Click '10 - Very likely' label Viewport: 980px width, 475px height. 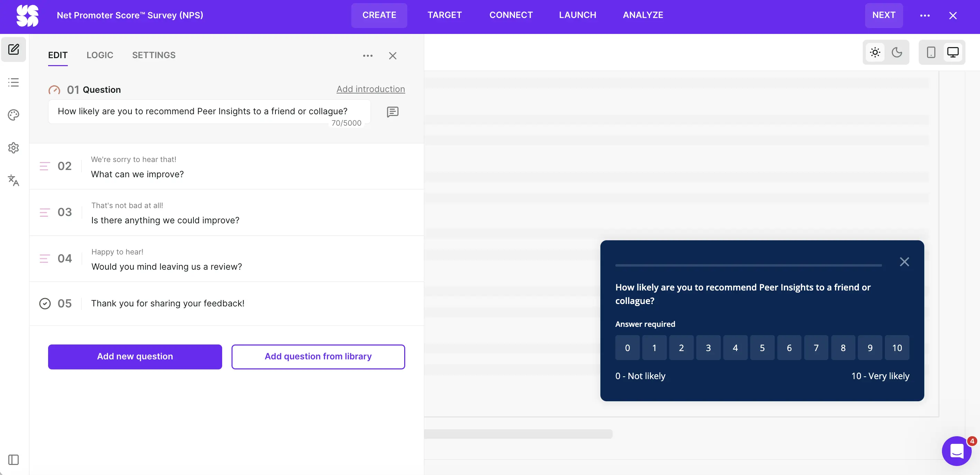(880, 376)
